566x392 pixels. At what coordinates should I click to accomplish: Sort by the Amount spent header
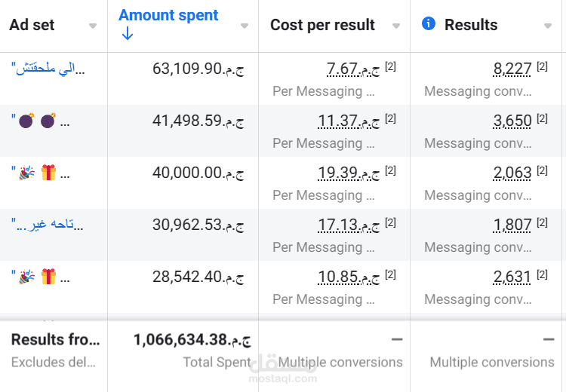pyautogui.click(x=168, y=15)
